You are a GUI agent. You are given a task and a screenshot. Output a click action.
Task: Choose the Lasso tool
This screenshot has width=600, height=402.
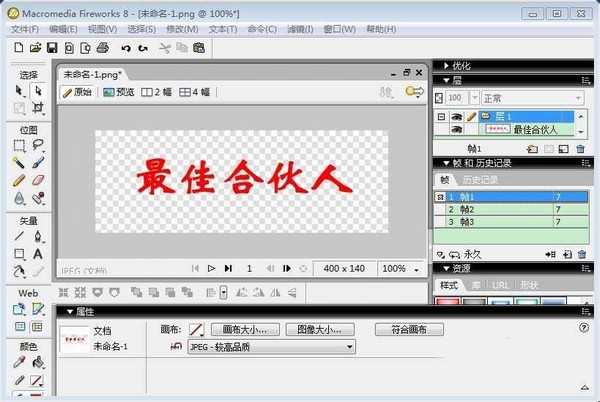[38, 145]
